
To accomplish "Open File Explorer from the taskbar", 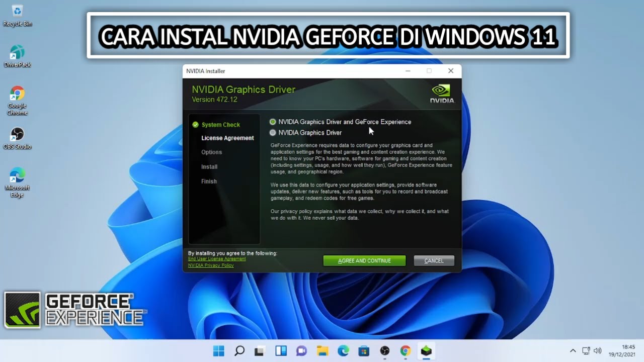I will point(323,351).
